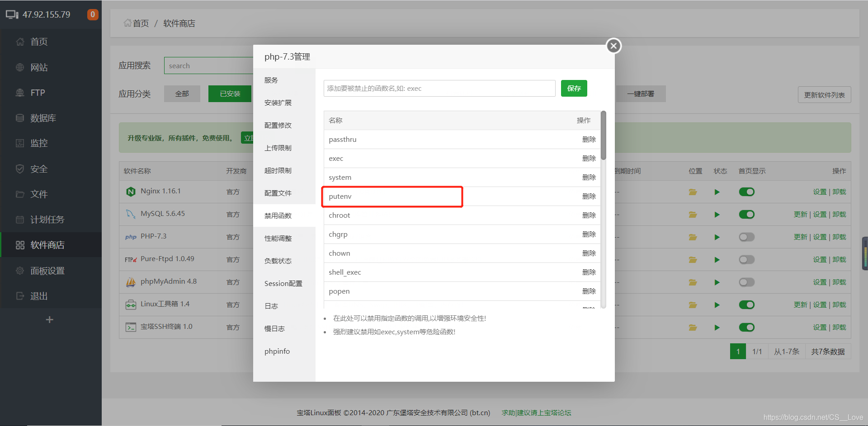This screenshot has width=868, height=426.
Task: Click the plus icon below sidebar menu
Action: click(x=50, y=319)
